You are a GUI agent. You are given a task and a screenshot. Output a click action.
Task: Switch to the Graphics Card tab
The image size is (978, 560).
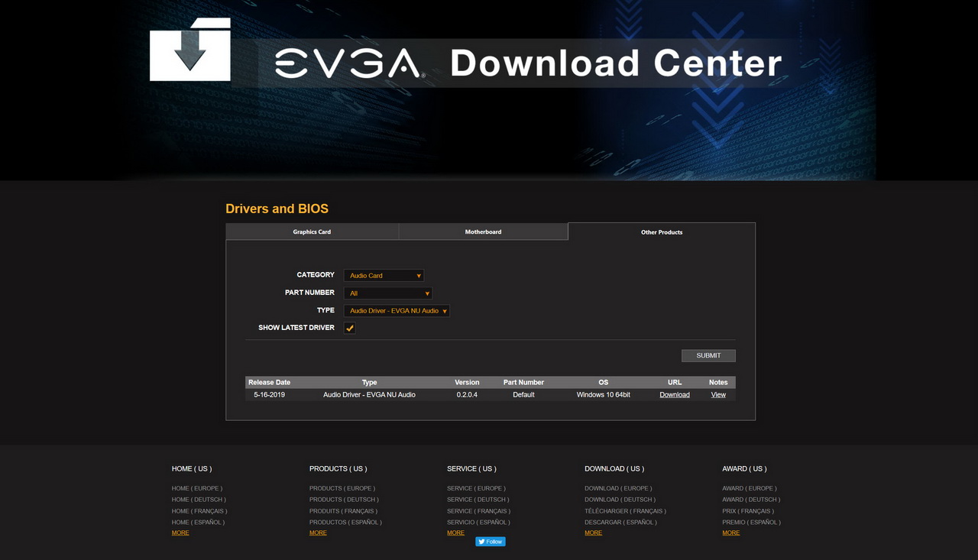click(x=312, y=231)
